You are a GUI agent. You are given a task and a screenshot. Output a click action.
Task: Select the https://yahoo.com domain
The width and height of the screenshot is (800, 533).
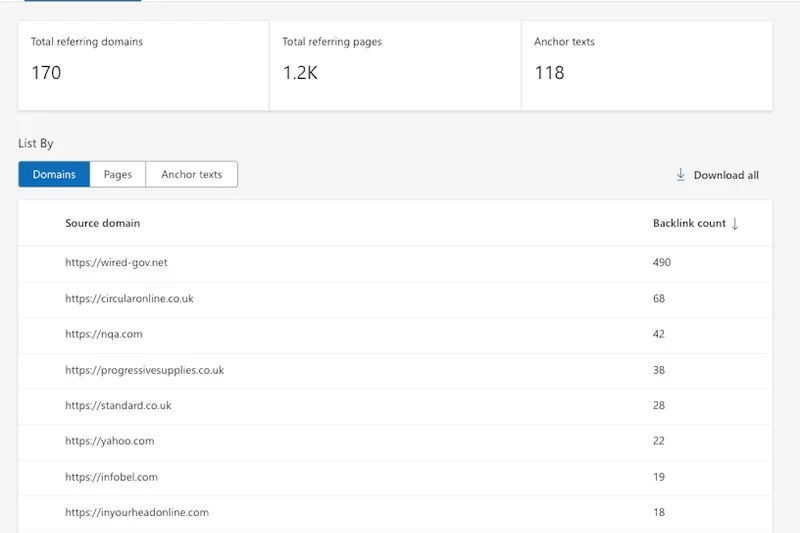[109, 441]
